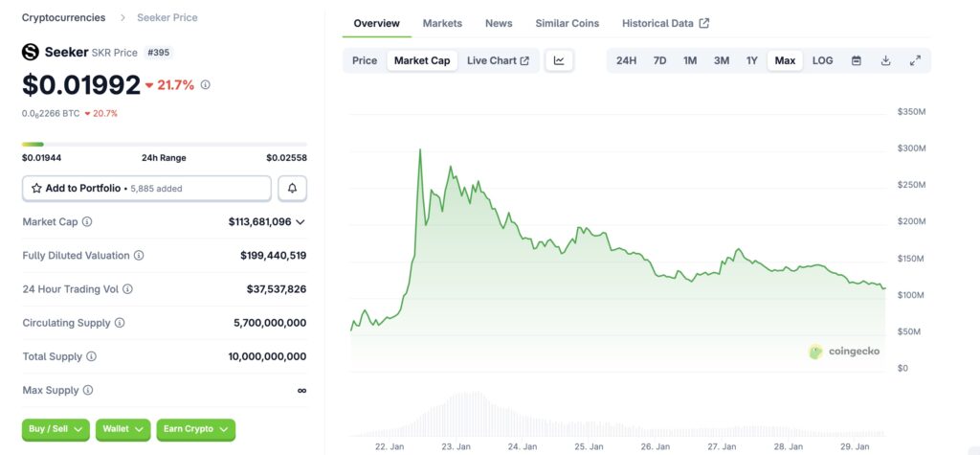Click the price alert bell icon

tap(292, 189)
